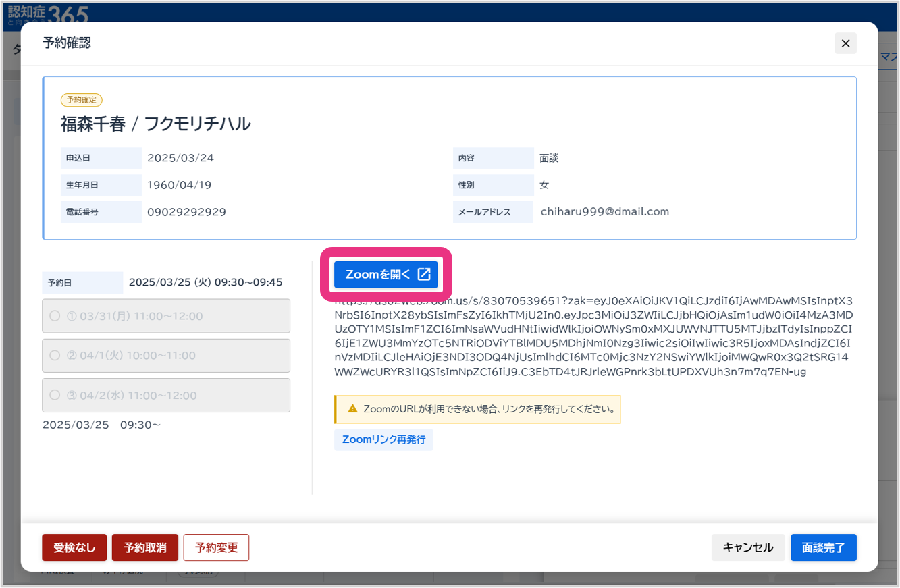Click the phone number 09029292929
This screenshot has height=588, width=900.
(x=186, y=212)
